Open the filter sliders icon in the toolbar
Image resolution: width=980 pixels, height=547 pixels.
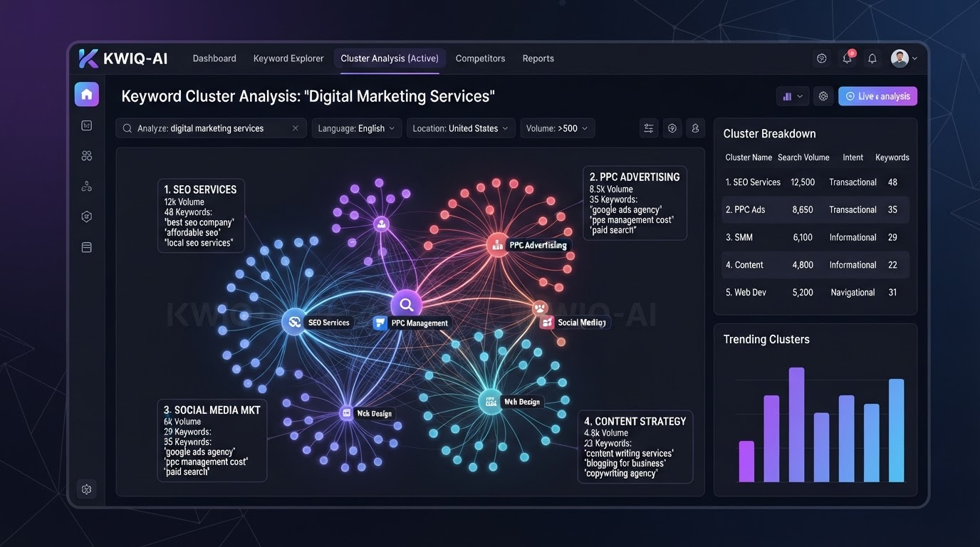(649, 128)
